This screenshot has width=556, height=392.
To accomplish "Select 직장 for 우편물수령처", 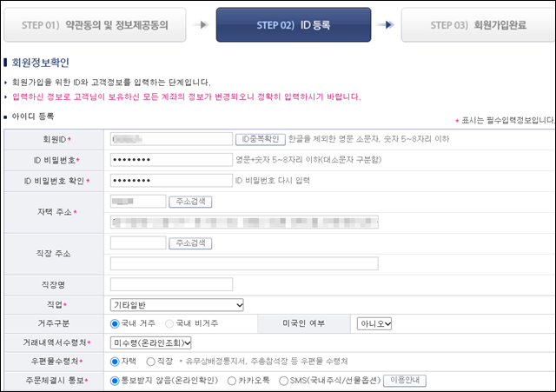I will (x=150, y=362).
